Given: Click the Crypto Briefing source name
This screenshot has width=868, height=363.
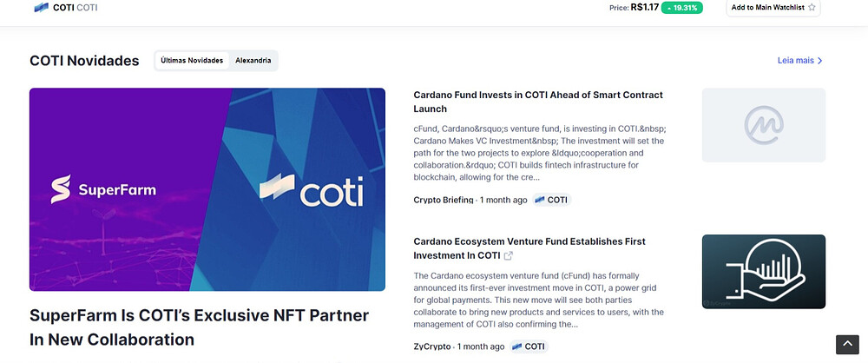Looking at the screenshot, I should 444,200.
